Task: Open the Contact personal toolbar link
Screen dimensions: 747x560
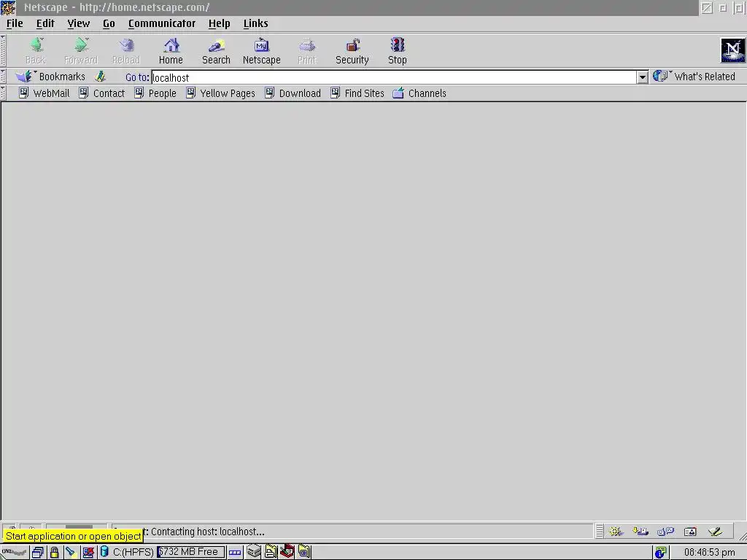Action: pyautogui.click(x=102, y=93)
